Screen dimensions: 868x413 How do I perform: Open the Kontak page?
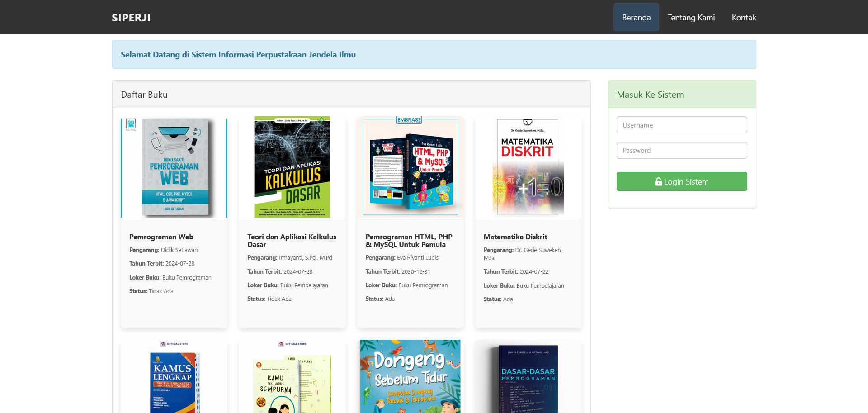[x=744, y=17]
